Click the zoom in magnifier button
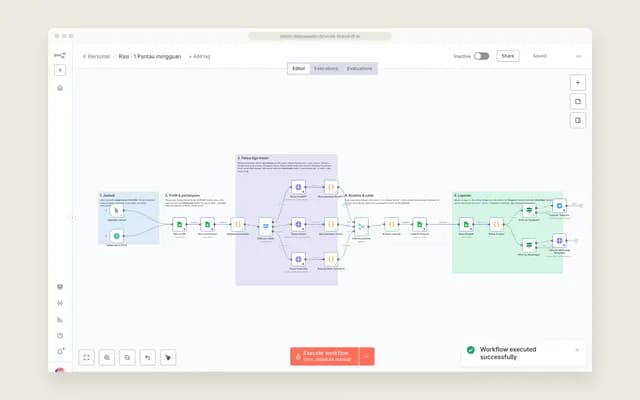 107,358
